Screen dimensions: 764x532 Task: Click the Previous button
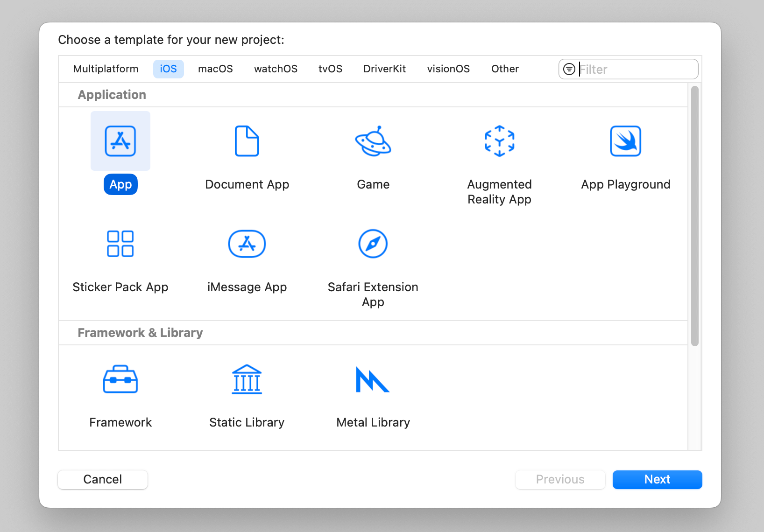pos(560,480)
